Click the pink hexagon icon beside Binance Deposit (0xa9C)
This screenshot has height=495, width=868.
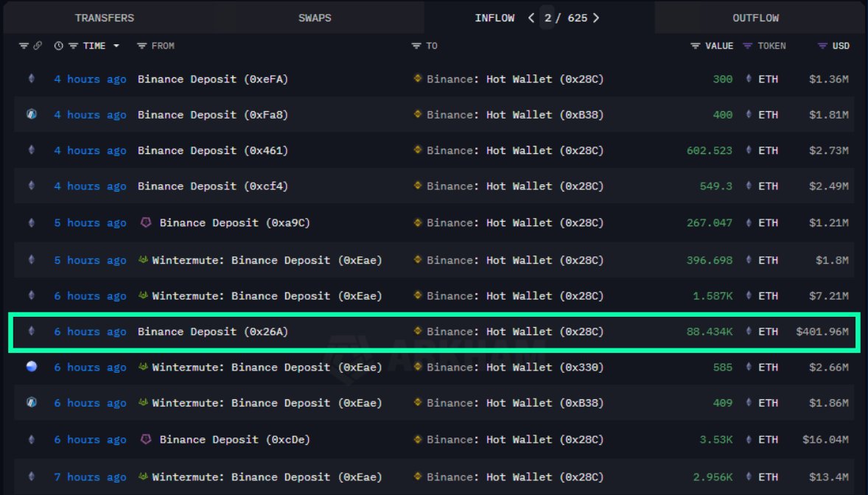[x=146, y=222]
